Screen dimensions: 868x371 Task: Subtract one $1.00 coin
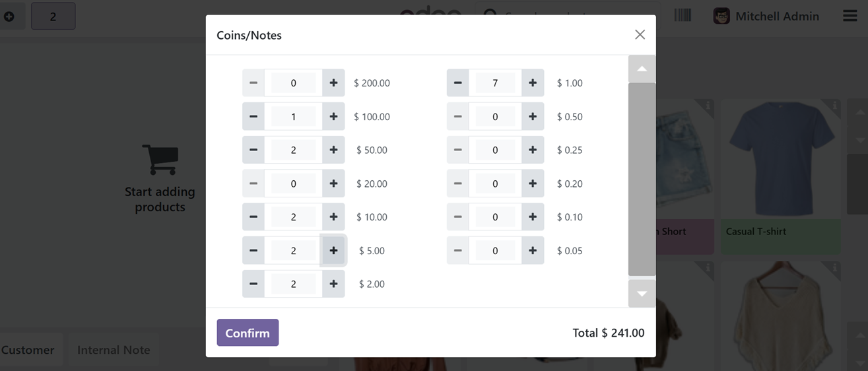tap(457, 83)
